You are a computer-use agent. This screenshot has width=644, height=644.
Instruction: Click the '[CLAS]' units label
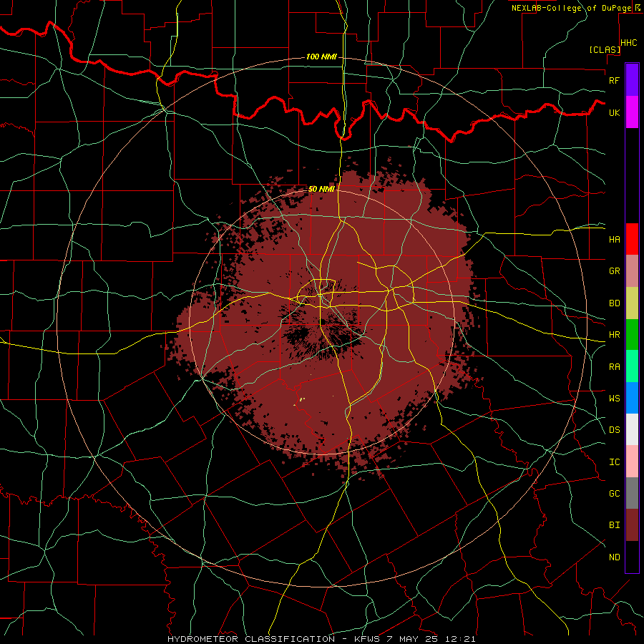point(605,49)
